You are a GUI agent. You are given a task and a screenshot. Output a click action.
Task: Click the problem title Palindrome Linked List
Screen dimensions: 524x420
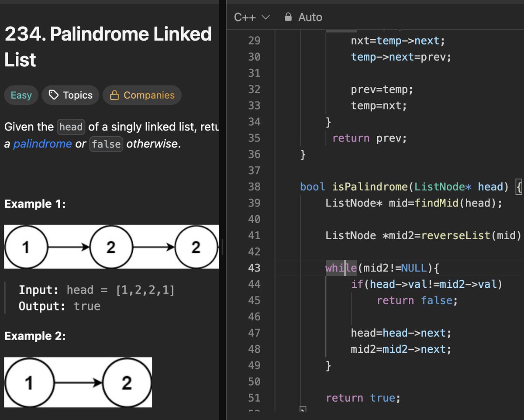point(108,47)
